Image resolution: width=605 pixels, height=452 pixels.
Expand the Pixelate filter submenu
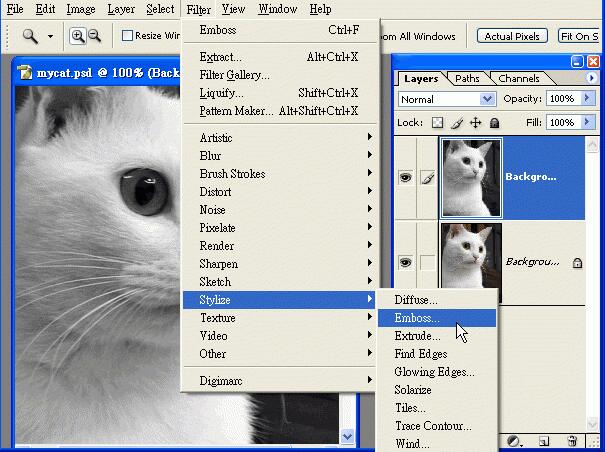[x=279, y=228]
